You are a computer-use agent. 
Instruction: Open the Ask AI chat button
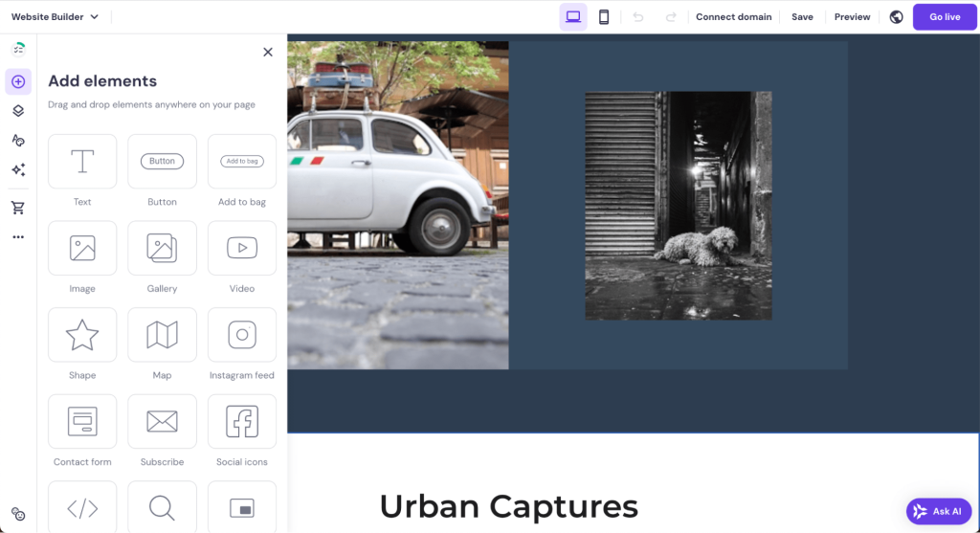tap(938, 511)
